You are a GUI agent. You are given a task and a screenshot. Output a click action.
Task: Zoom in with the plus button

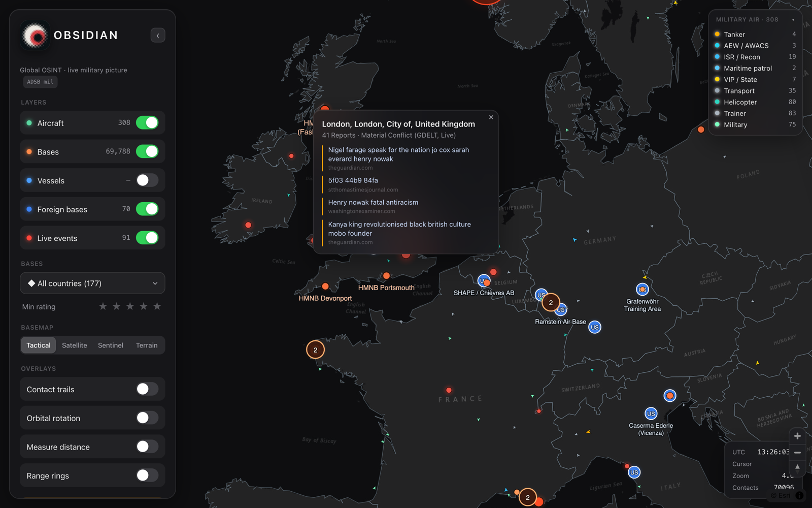[797, 436]
